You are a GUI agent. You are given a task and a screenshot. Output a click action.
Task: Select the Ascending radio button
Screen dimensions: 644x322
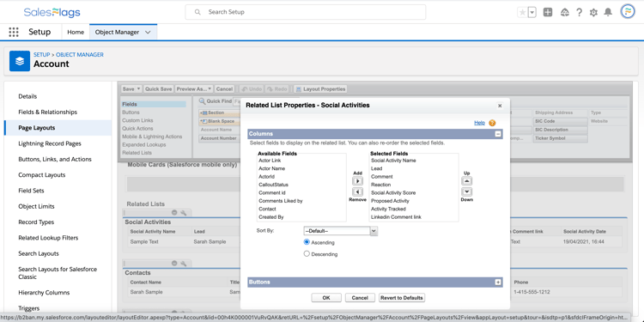click(x=307, y=242)
